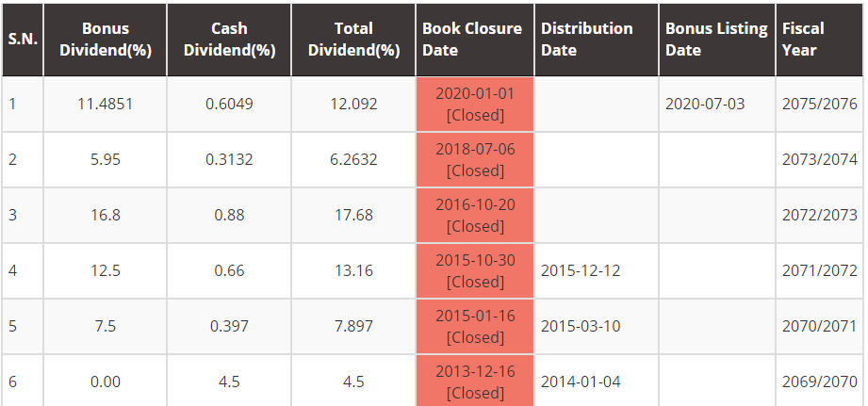Select the bonus listing date 2020-07-03

(x=704, y=104)
